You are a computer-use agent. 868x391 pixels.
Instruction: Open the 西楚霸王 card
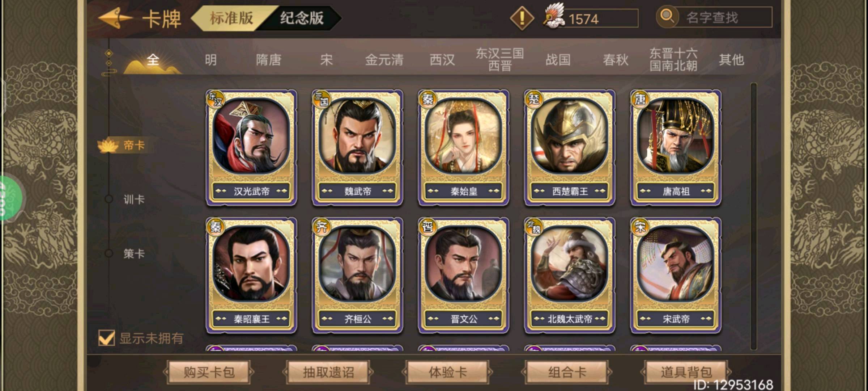(x=570, y=148)
